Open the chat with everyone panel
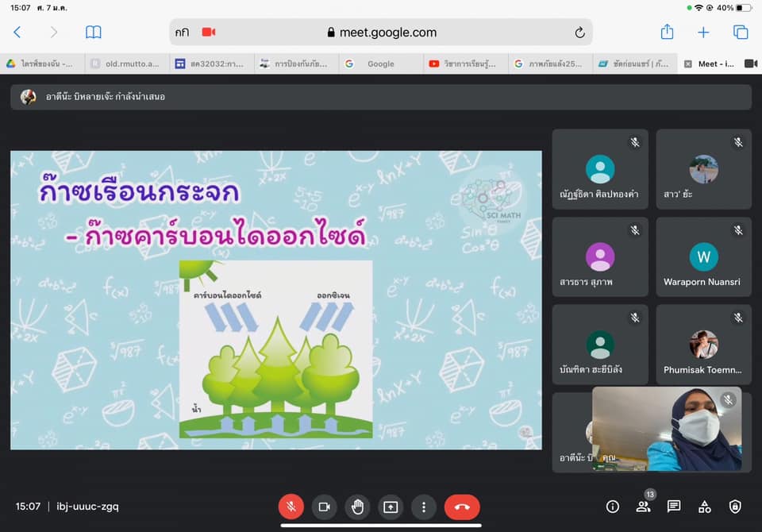The height and width of the screenshot is (532, 762). (674, 507)
